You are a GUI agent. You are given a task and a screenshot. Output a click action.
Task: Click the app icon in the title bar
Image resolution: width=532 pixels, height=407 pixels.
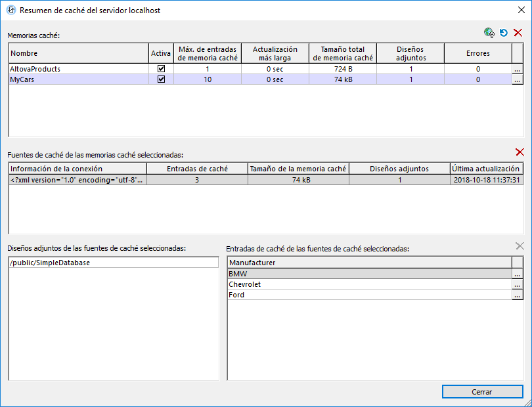coord(10,11)
